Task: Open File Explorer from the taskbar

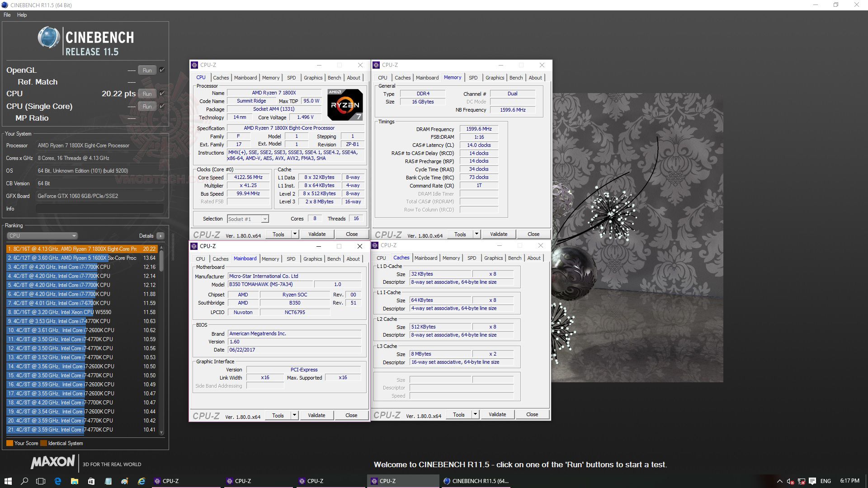Action: point(75,481)
